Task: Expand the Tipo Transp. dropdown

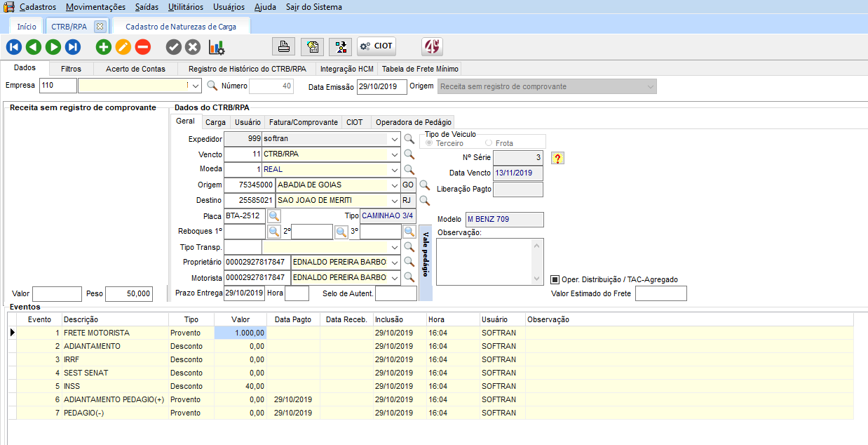Action: 395,247
